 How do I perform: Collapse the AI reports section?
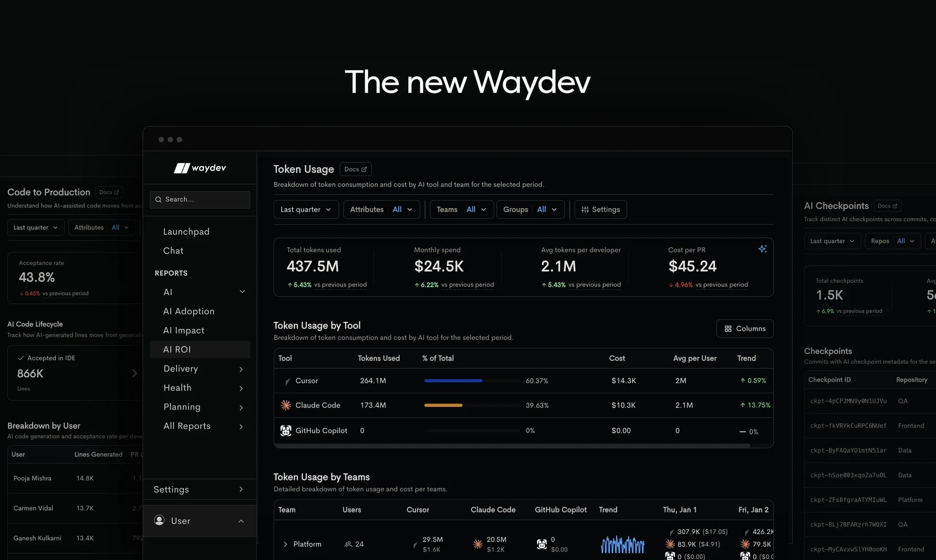242,291
